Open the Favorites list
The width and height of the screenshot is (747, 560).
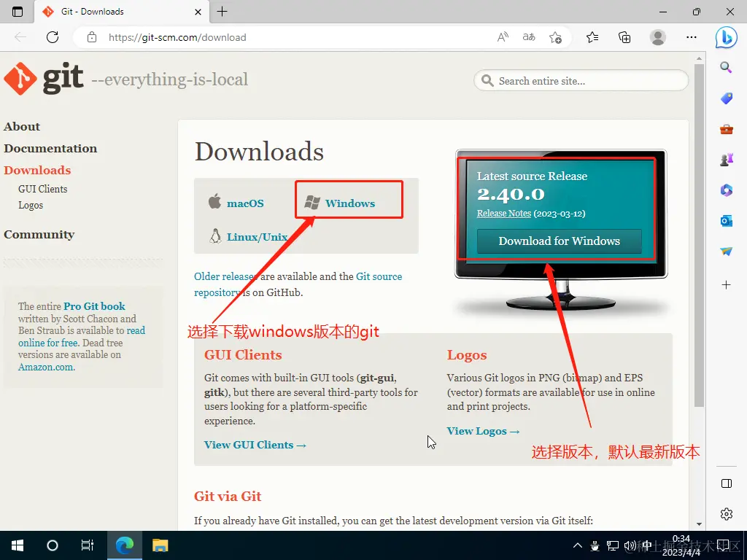point(592,37)
